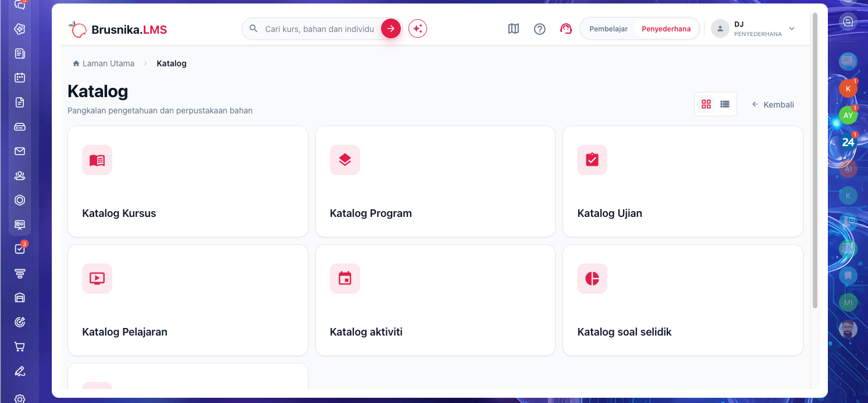Expand the DJ user profile dropdown
The height and width of the screenshot is (403, 868).
tap(792, 28)
